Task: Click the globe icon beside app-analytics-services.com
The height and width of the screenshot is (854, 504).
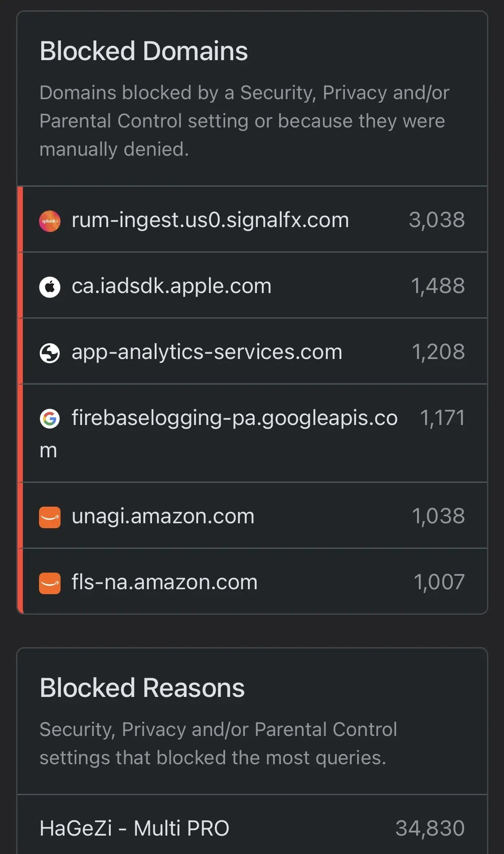Action: [x=50, y=353]
